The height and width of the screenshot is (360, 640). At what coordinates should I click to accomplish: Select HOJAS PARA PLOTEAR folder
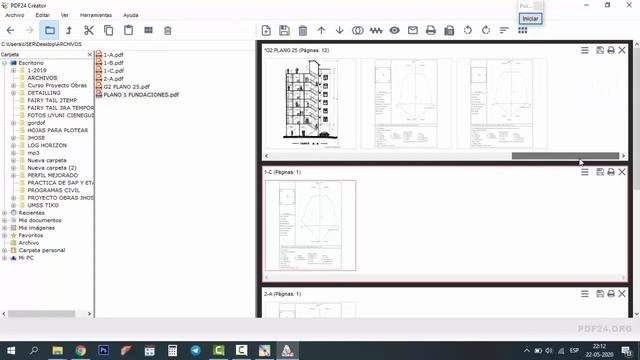coord(58,130)
